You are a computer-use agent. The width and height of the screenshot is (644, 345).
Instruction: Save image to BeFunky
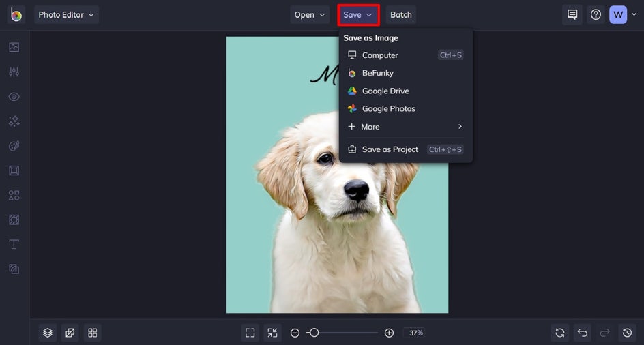click(x=406, y=73)
